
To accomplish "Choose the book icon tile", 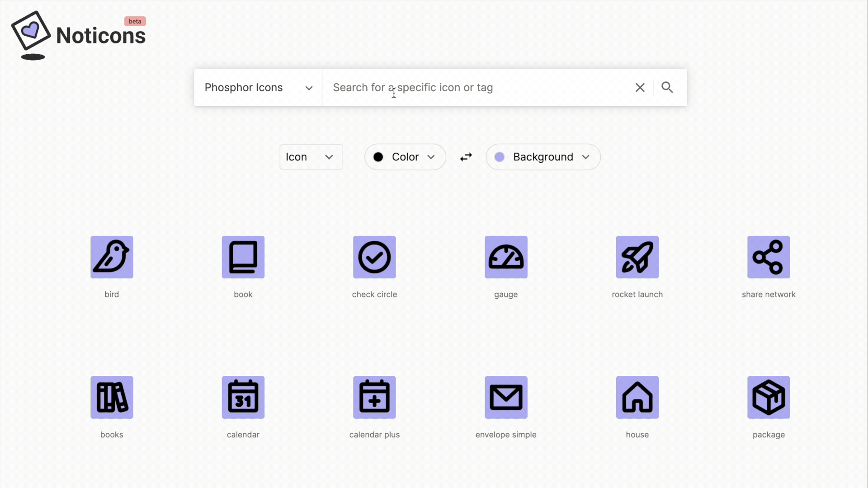I will 243,257.
